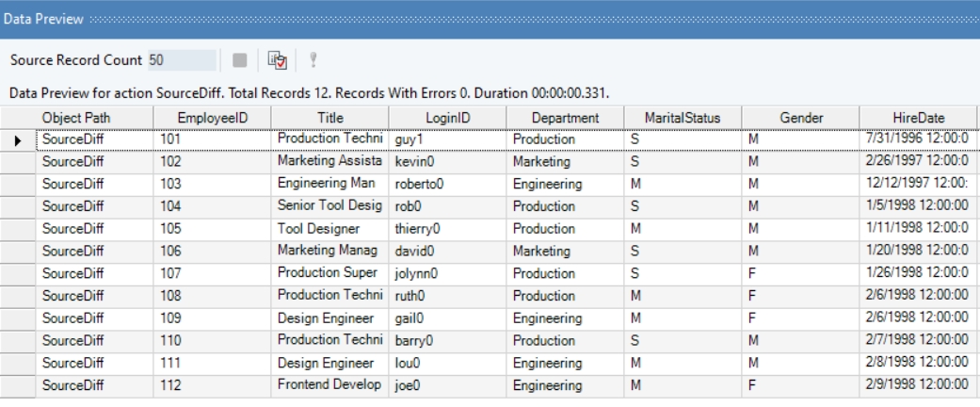980x407 pixels.
Task: Select the EmployeeID cell 109
Action: click(x=212, y=318)
